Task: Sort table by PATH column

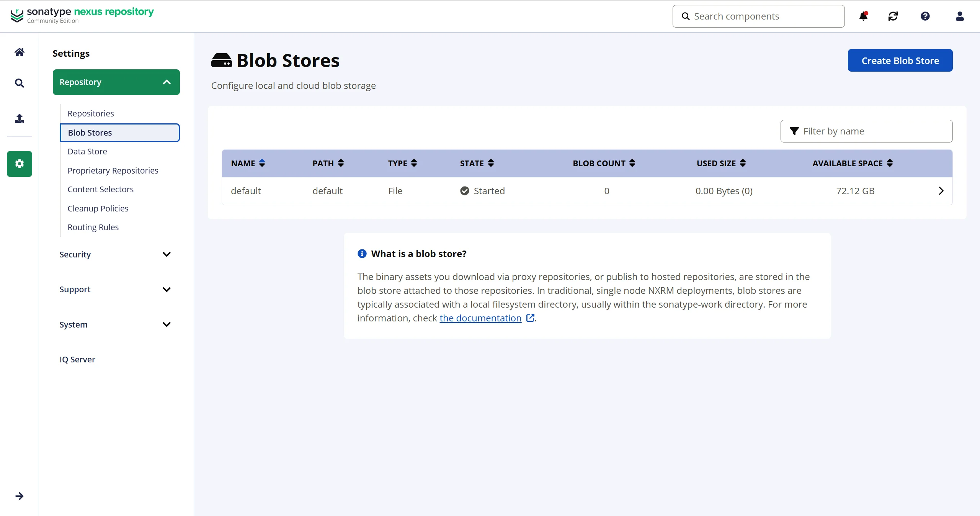Action: tap(328, 163)
